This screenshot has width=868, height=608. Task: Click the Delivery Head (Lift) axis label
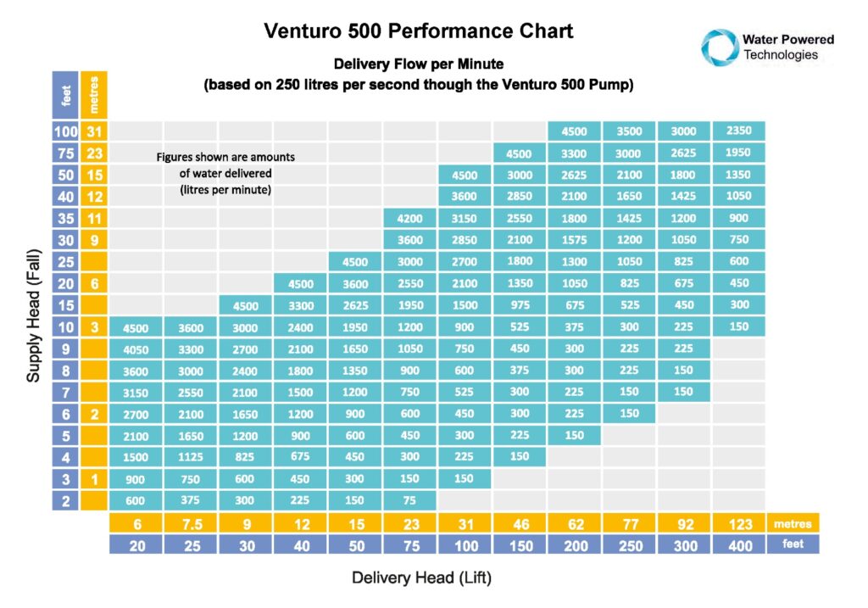(421, 578)
